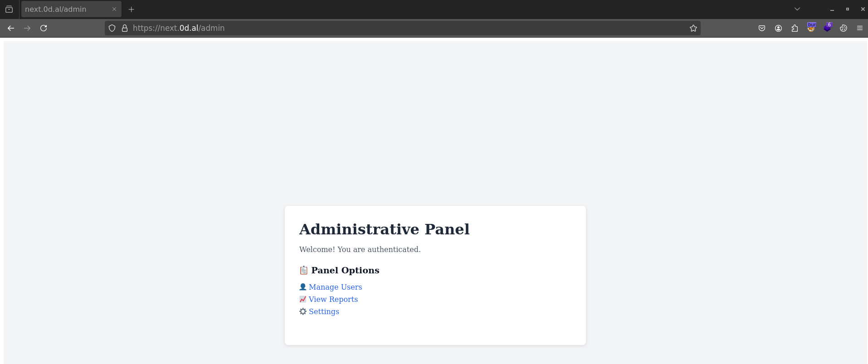The width and height of the screenshot is (868, 364).
Task: Open the cookie extension icon
Action: pyautogui.click(x=844, y=28)
